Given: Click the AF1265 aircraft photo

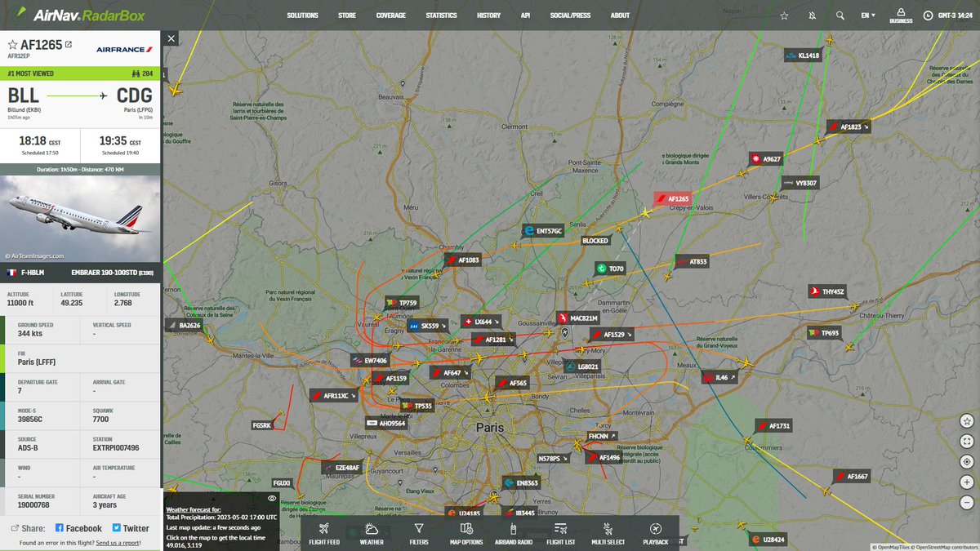Looking at the screenshot, I should (x=81, y=219).
